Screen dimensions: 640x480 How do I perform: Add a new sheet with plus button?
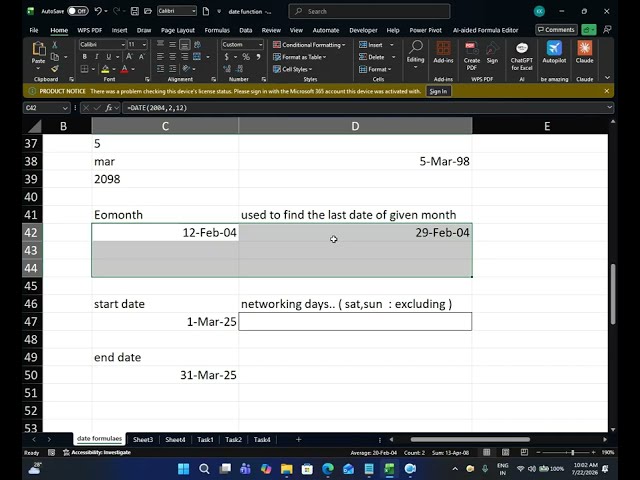(298, 439)
